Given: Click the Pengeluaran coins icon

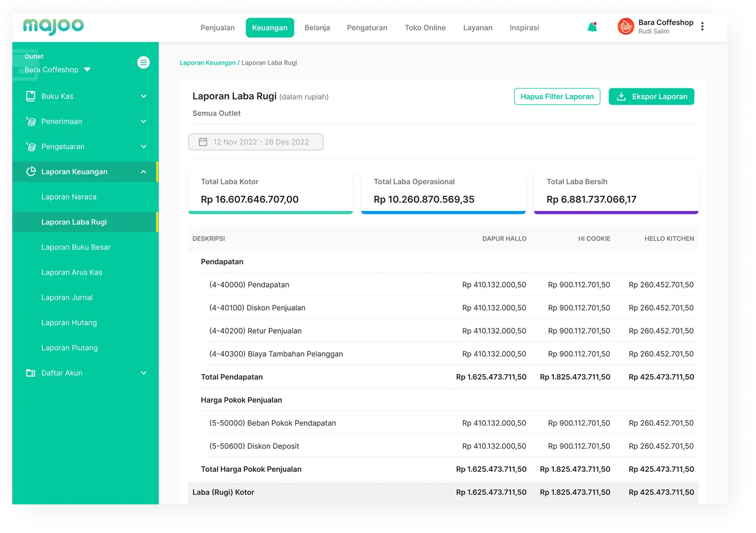Looking at the screenshot, I should point(31,147).
